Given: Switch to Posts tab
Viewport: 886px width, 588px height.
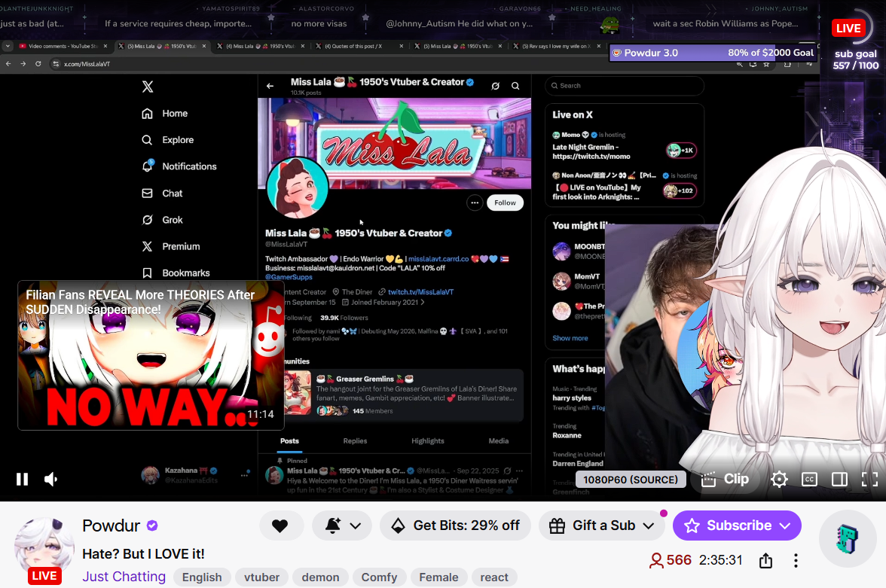Looking at the screenshot, I should (x=289, y=441).
